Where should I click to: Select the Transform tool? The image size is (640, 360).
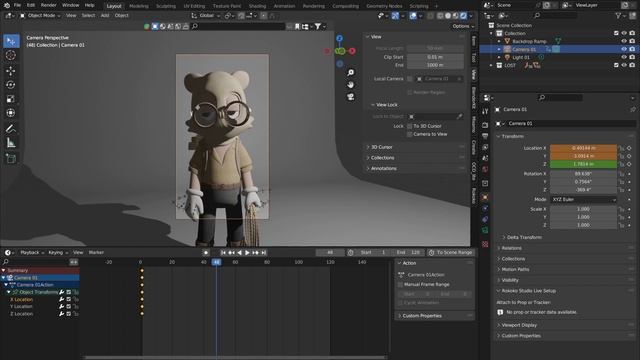[11, 113]
